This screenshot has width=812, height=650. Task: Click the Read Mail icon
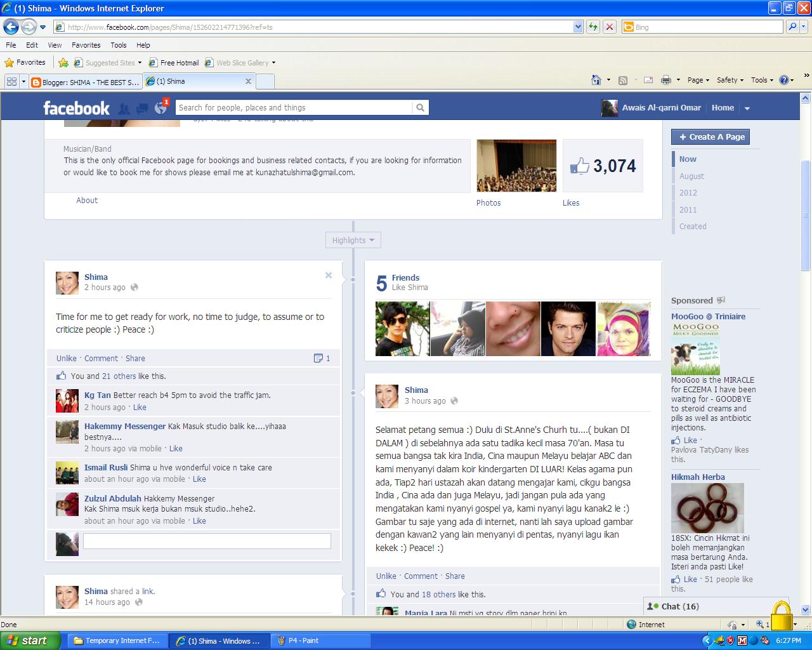pos(648,80)
